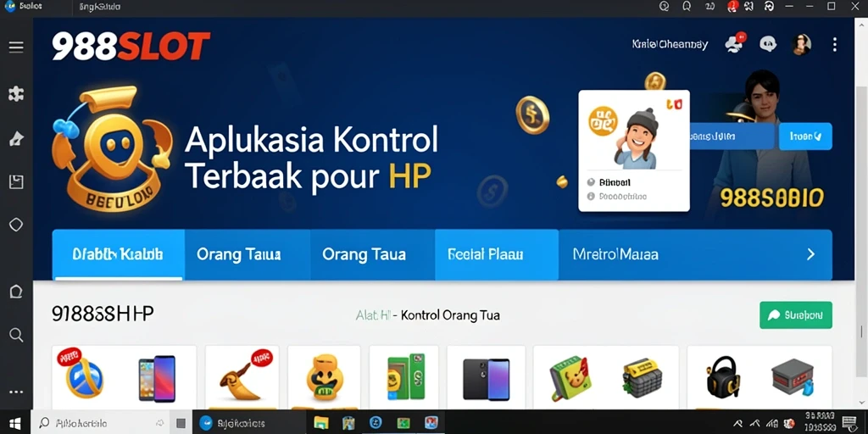The image size is (868, 434).
Task: Open the three-dot more options in sidebar
Action: pyautogui.click(x=16, y=392)
